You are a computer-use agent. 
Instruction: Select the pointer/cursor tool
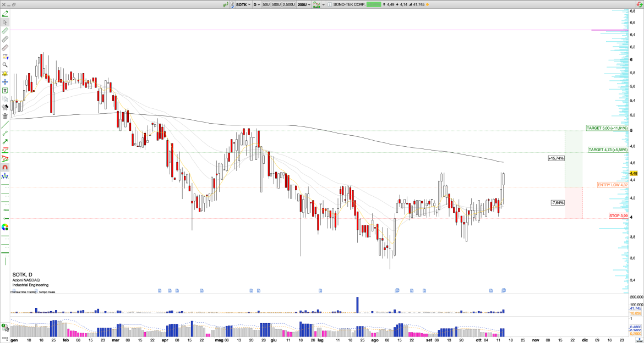[5, 22]
